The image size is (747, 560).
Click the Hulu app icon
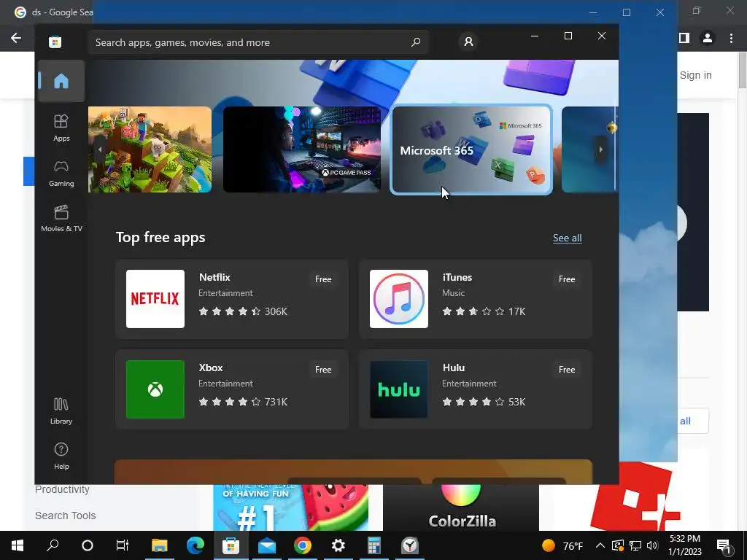point(399,389)
